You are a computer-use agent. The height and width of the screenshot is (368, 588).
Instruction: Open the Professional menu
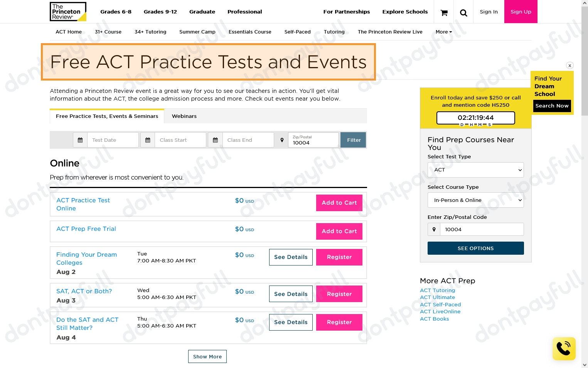(244, 12)
